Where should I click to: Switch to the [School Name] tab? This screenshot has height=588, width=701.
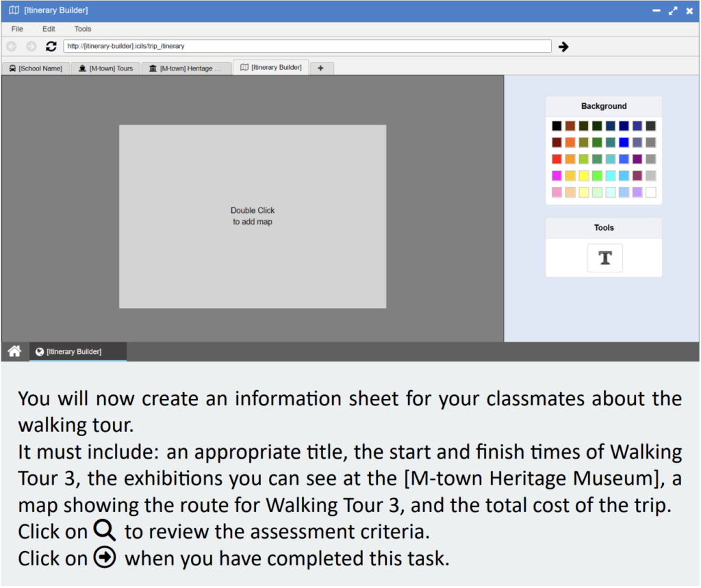coord(36,68)
